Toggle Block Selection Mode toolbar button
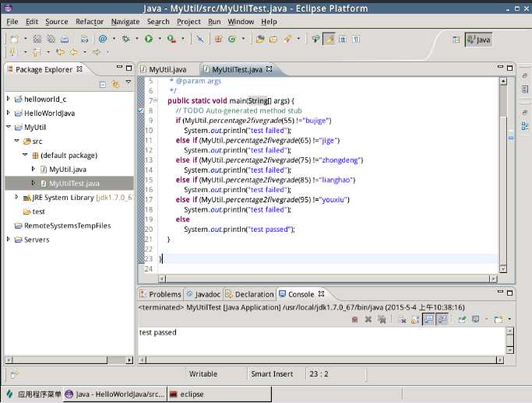 point(343,40)
